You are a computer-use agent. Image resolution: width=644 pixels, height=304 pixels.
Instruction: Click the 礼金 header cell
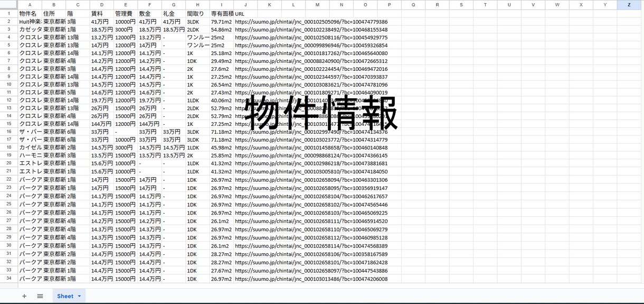174,14
